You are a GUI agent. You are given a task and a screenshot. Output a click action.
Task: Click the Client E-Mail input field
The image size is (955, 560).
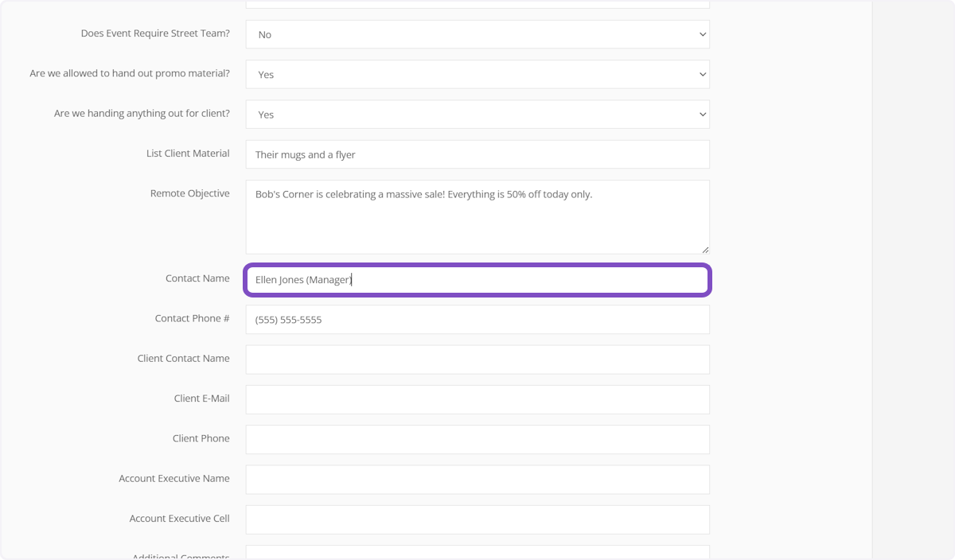coord(477,399)
